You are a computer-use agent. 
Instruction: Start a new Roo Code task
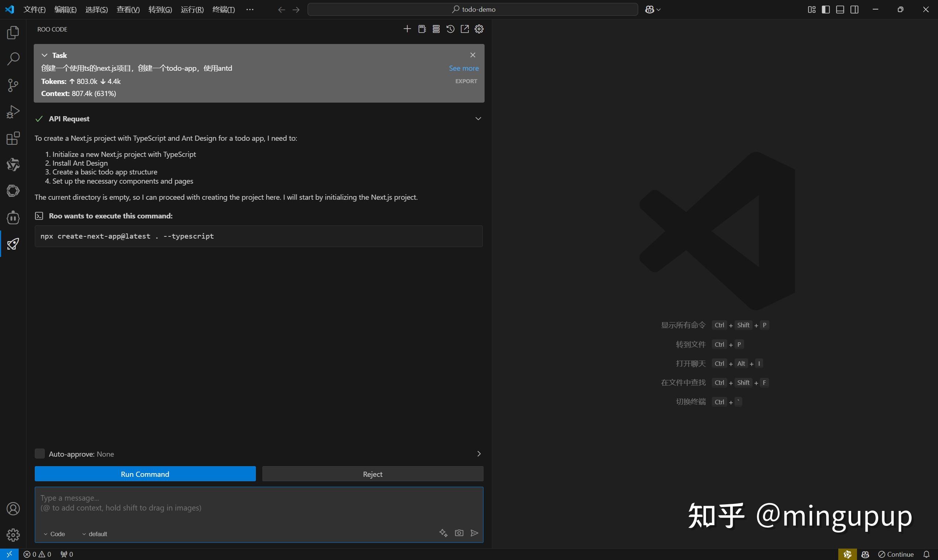407,29
